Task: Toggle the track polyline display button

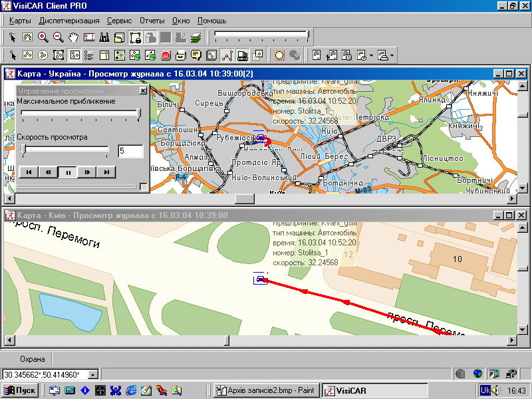Action: point(227,55)
